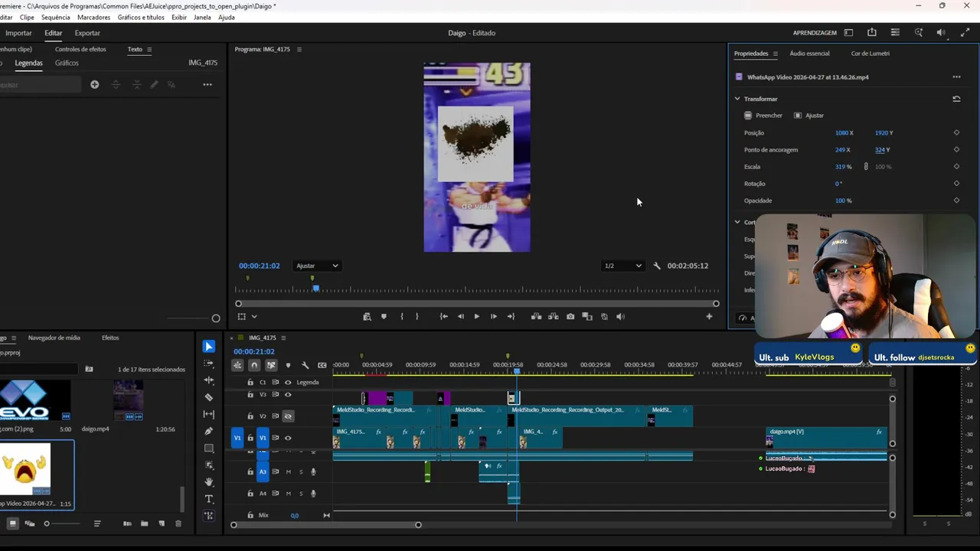The image size is (980, 551).
Task: Open the Propriedades panel menu
Action: (775, 54)
